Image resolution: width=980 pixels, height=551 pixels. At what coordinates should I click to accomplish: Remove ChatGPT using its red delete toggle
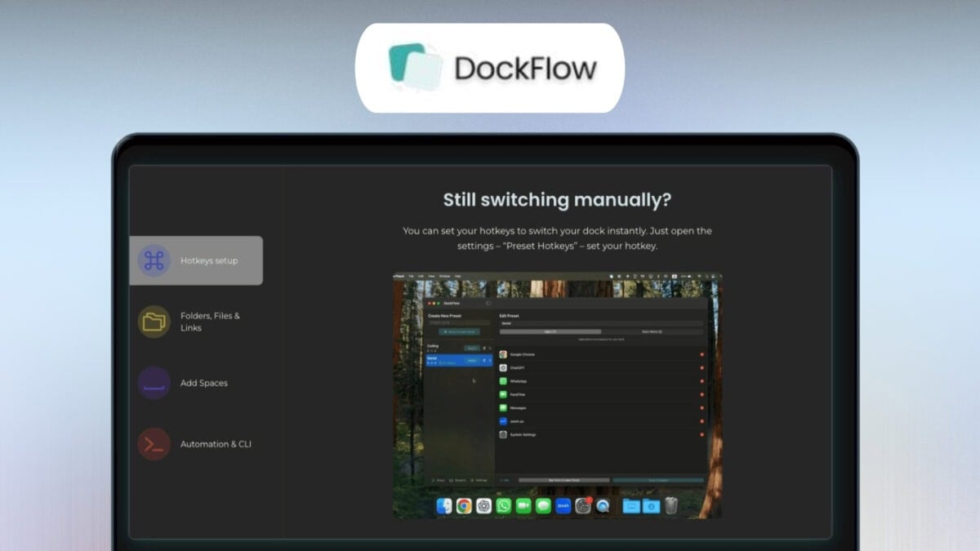pos(702,367)
